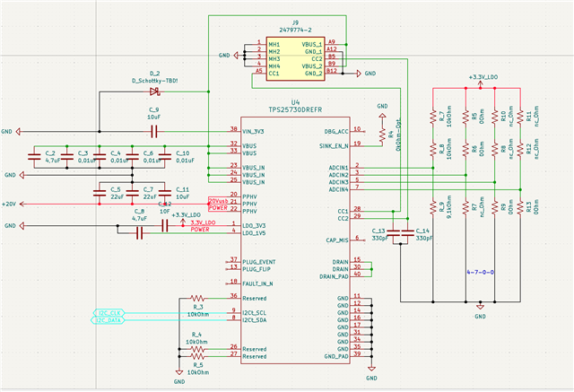Click the R_9 9.1kOhm resistor symbol

(433, 207)
